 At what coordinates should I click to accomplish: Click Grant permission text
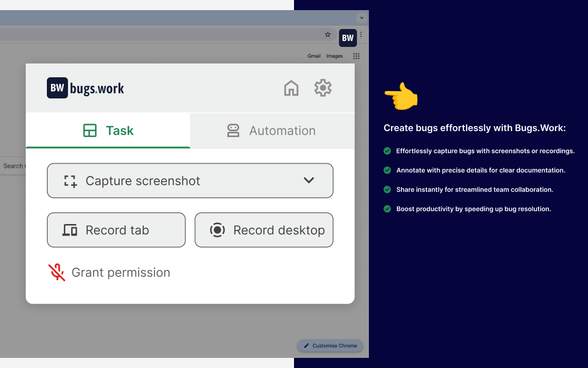click(121, 272)
